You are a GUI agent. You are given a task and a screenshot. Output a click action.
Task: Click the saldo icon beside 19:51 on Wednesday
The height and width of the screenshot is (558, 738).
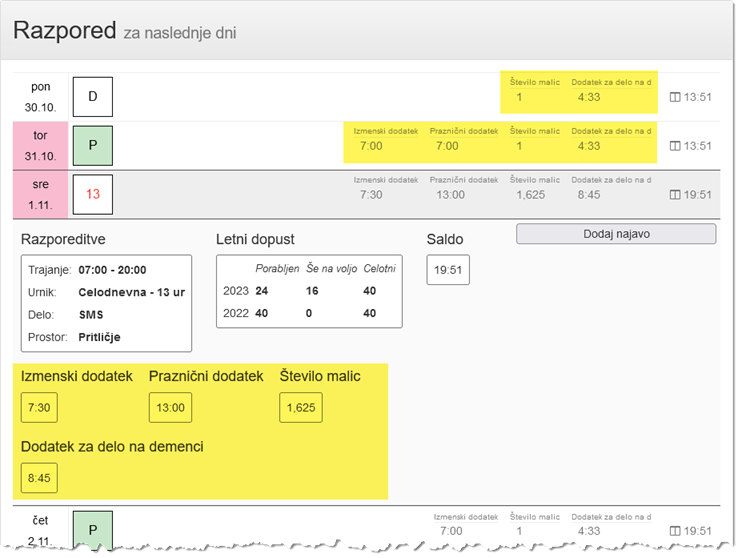point(674,195)
